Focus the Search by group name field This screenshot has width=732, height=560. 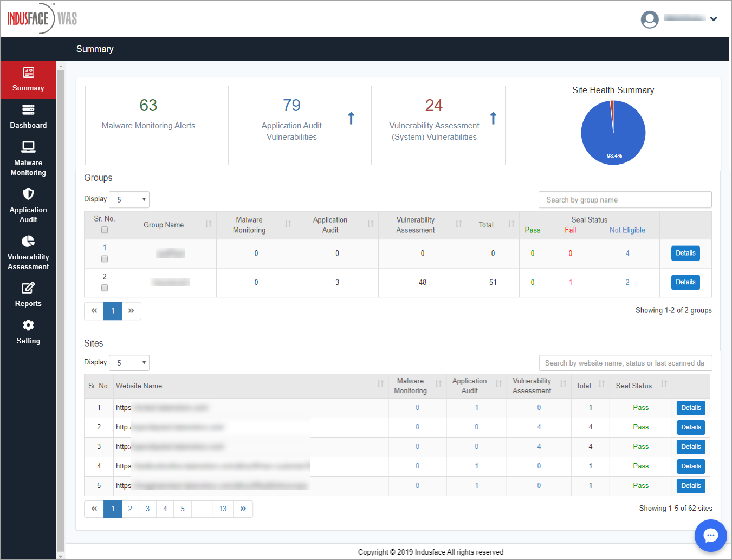625,199
